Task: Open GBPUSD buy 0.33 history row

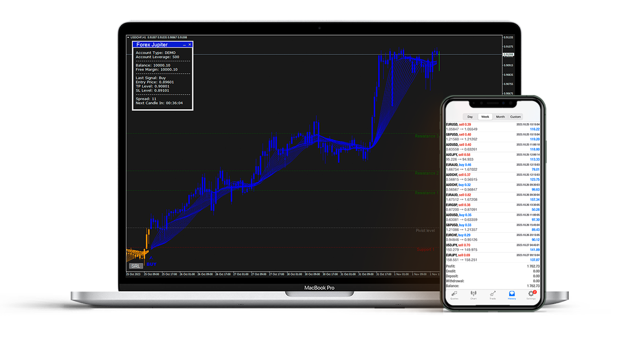Action: coord(493,227)
